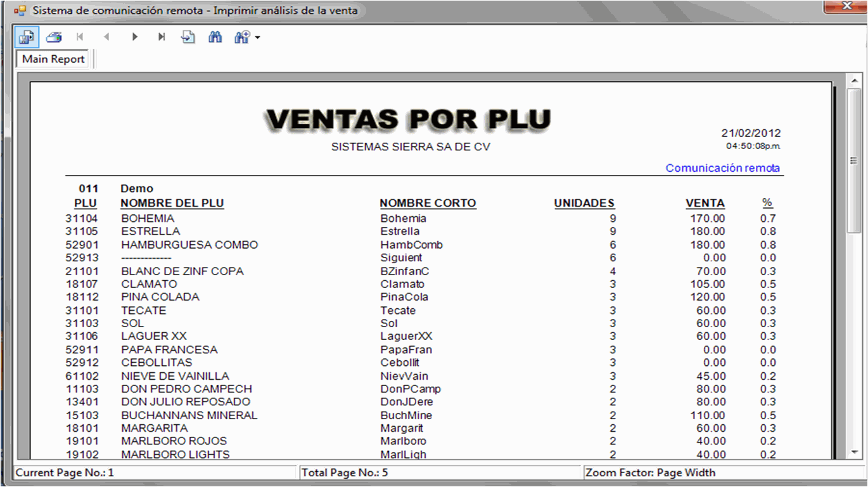Advance to the next report page
This screenshot has width=868, height=487.
click(134, 37)
